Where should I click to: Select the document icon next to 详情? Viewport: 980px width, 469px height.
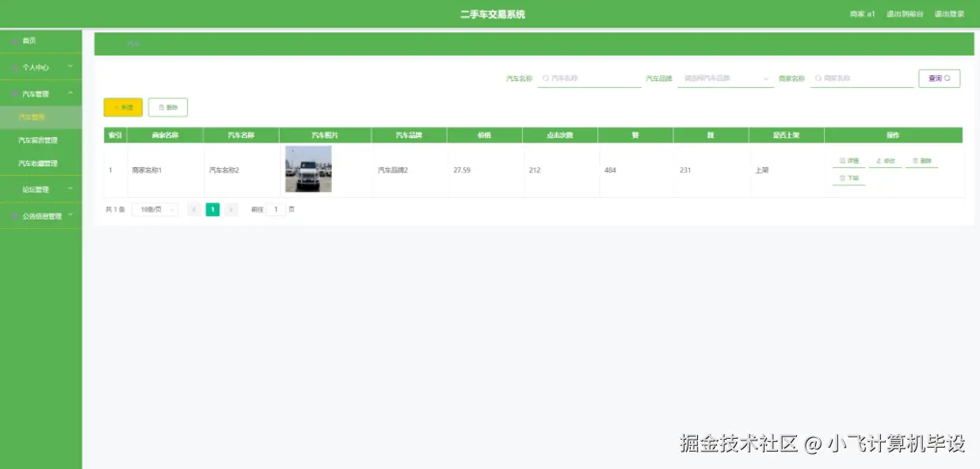pyautogui.click(x=842, y=160)
